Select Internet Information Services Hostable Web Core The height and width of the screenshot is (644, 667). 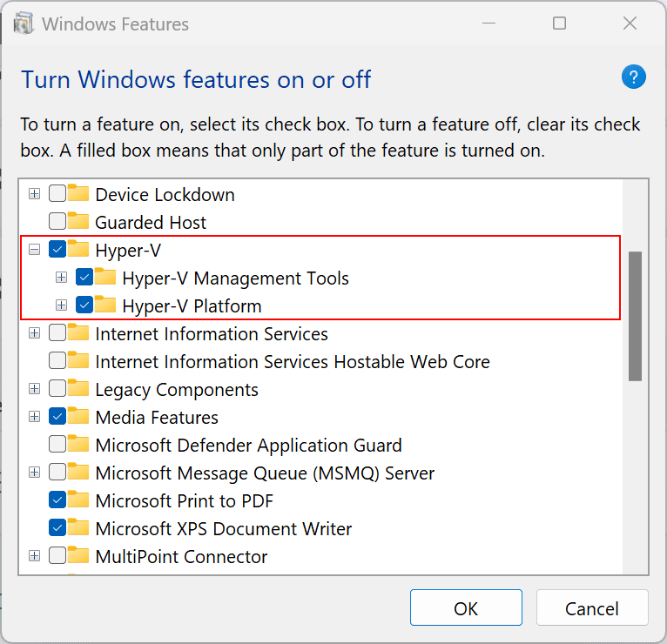(292, 362)
